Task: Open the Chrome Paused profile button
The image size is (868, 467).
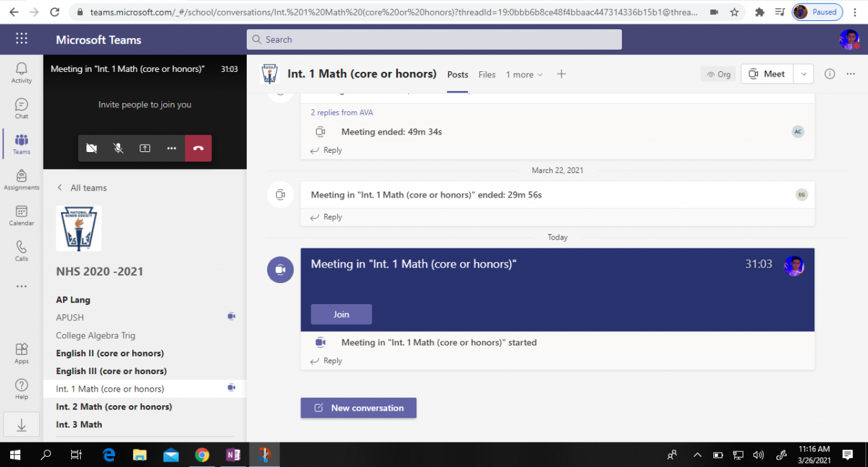Action: coord(817,12)
